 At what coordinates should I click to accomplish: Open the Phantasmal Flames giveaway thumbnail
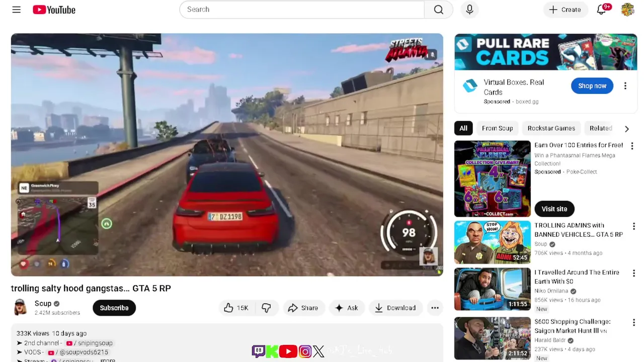492,178
